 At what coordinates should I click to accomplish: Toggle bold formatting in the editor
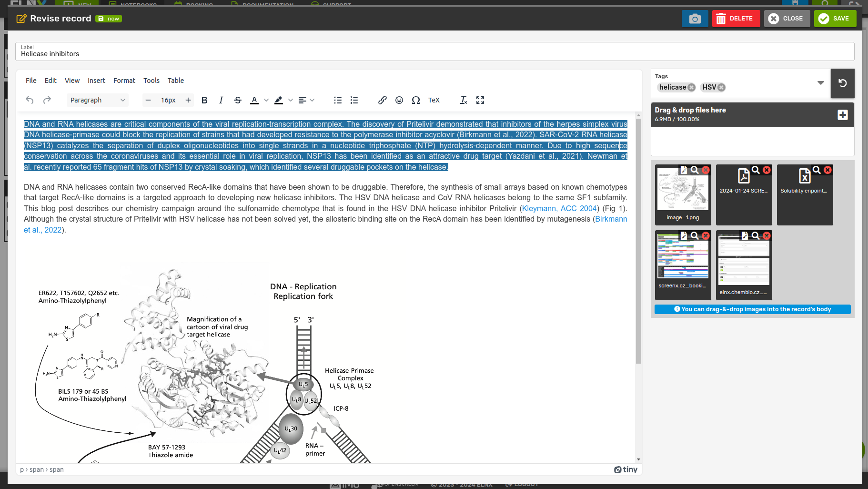[204, 100]
